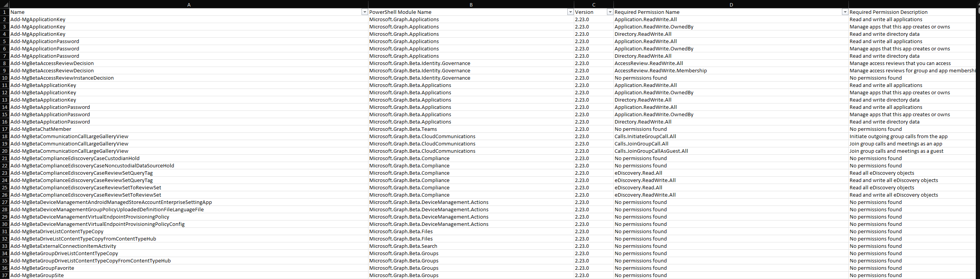Select column C header

coord(594,5)
